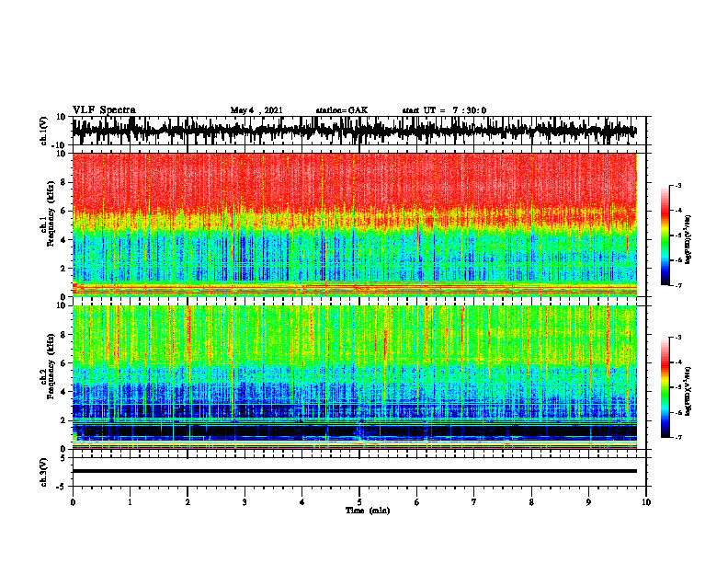Screen dimensions: 728x563
Task: Click the 4 kHz tick on ch.1 frequency axis
Action: 63,240
